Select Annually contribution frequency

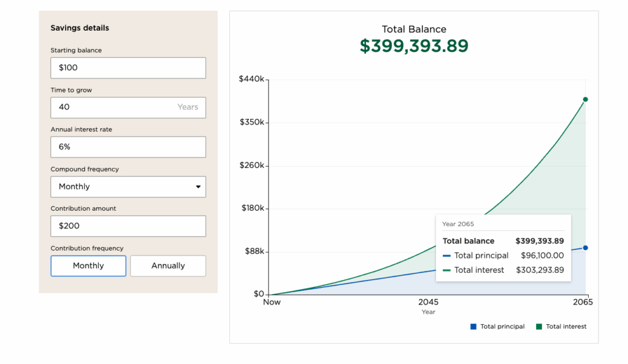click(168, 266)
